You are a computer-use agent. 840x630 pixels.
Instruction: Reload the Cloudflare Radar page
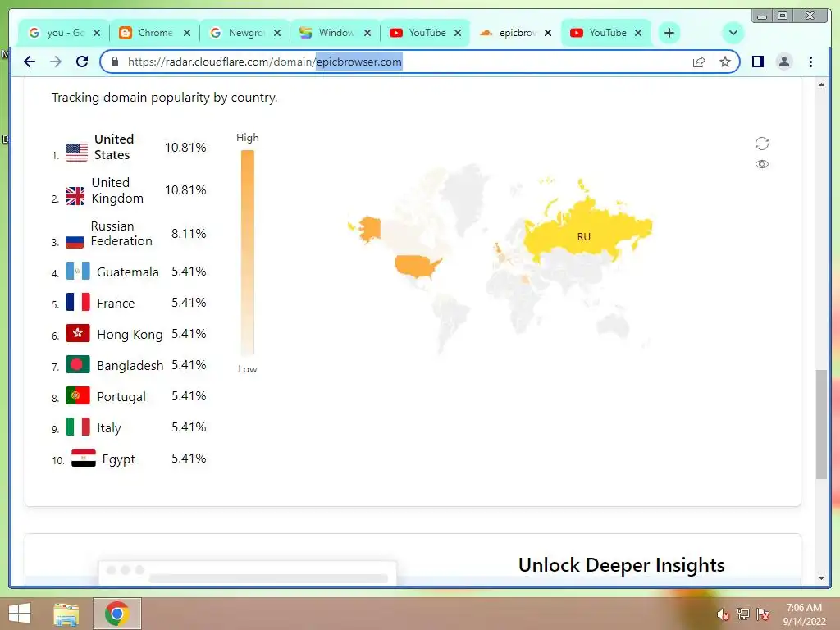point(82,62)
